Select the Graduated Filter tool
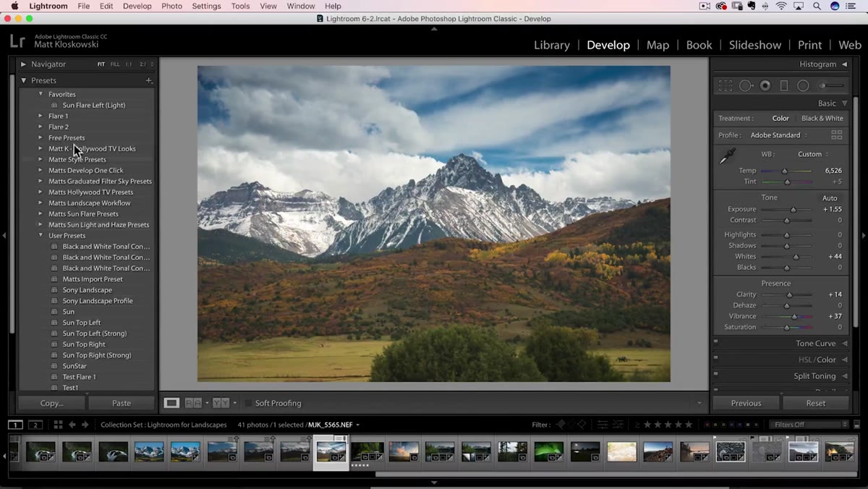 [784, 85]
